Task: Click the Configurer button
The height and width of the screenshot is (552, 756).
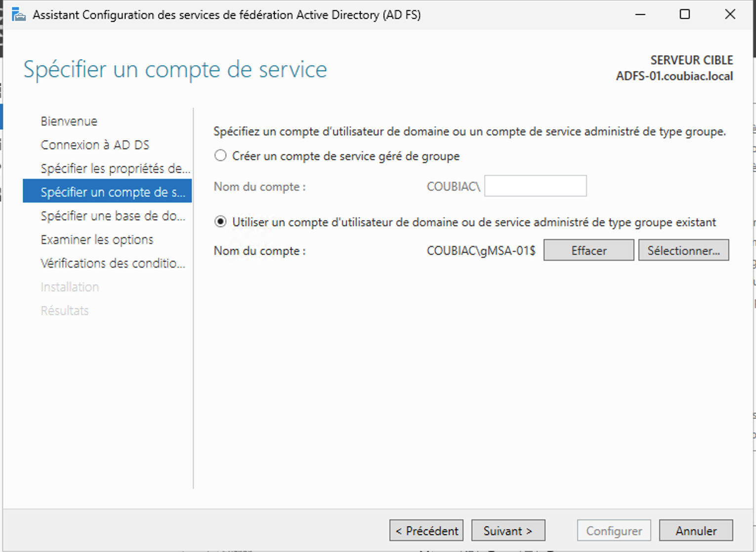Action: pyautogui.click(x=614, y=531)
